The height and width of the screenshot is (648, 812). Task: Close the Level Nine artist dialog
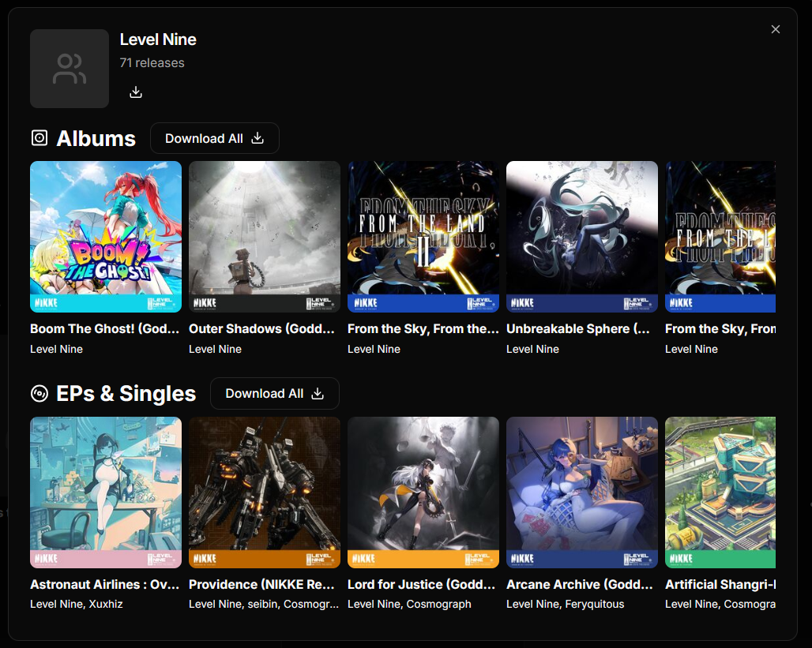pos(775,29)
